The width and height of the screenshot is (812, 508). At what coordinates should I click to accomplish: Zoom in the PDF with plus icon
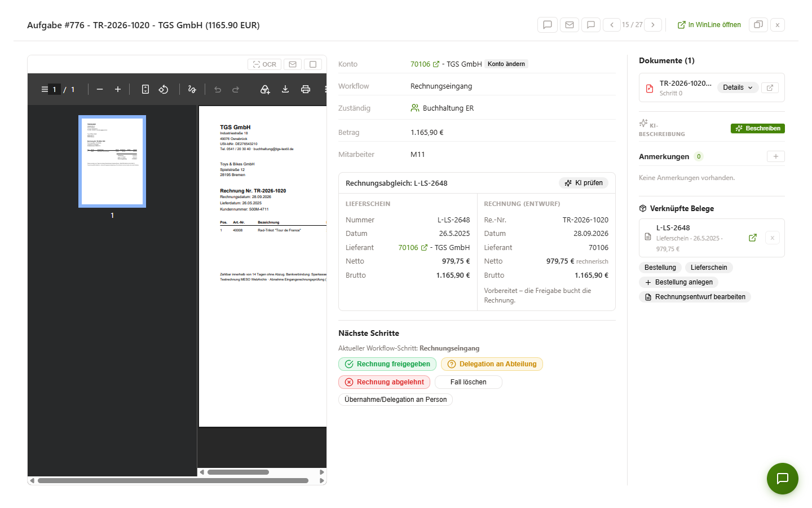pyautogui.click(x=118, y=89)
